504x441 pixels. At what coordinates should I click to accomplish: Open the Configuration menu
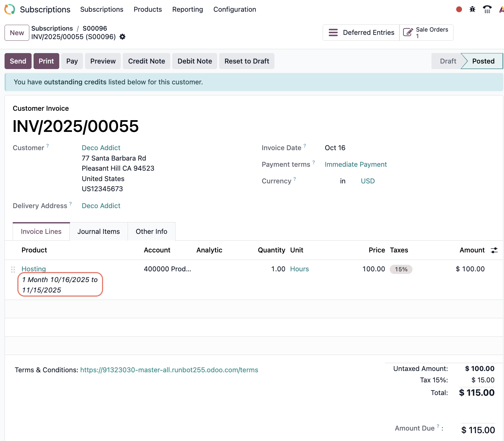coord(234,9)
